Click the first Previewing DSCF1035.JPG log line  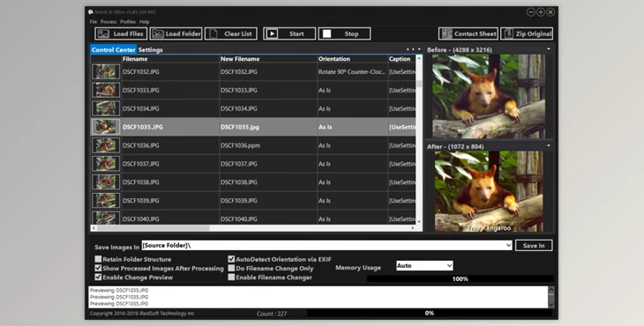click(119, 290)
